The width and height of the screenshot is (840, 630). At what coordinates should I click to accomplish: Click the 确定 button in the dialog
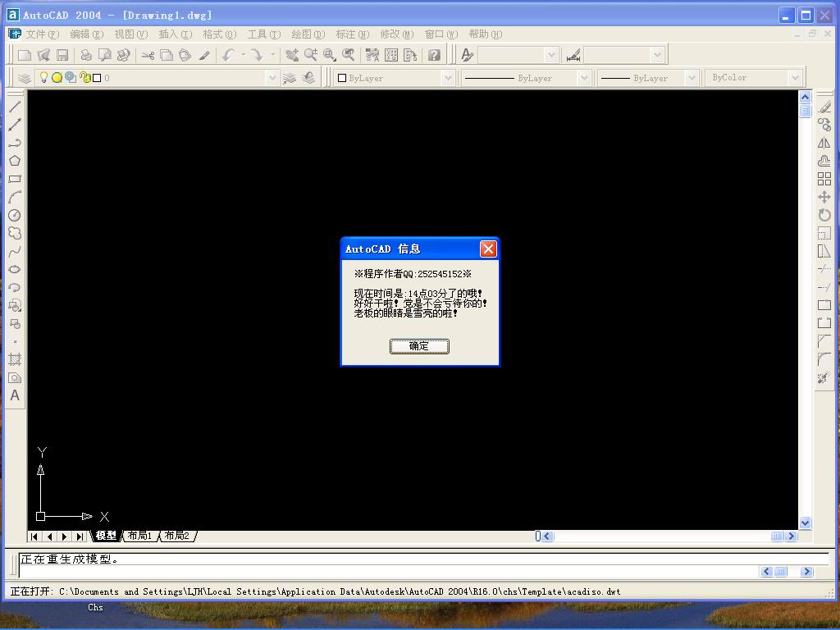click(419, 346)
